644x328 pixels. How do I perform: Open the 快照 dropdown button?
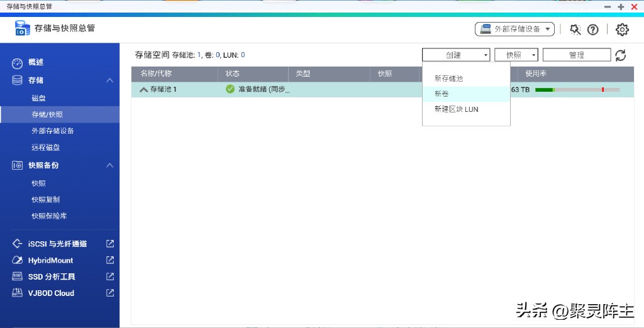(x=516, y=55)
